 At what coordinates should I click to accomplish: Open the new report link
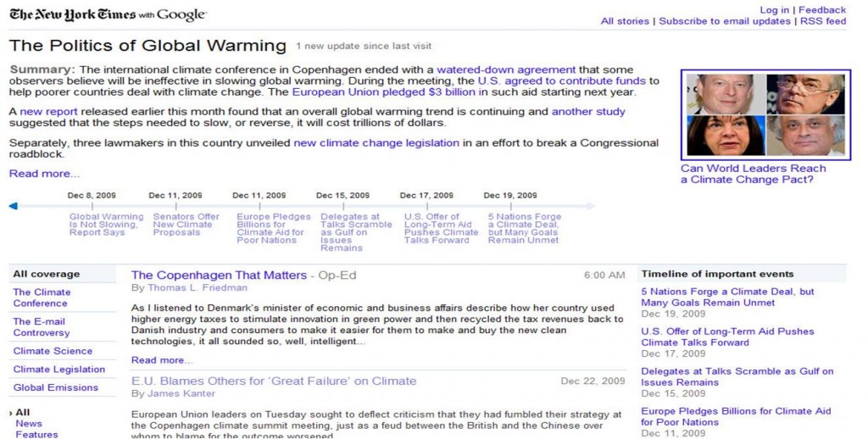point(48,111)
